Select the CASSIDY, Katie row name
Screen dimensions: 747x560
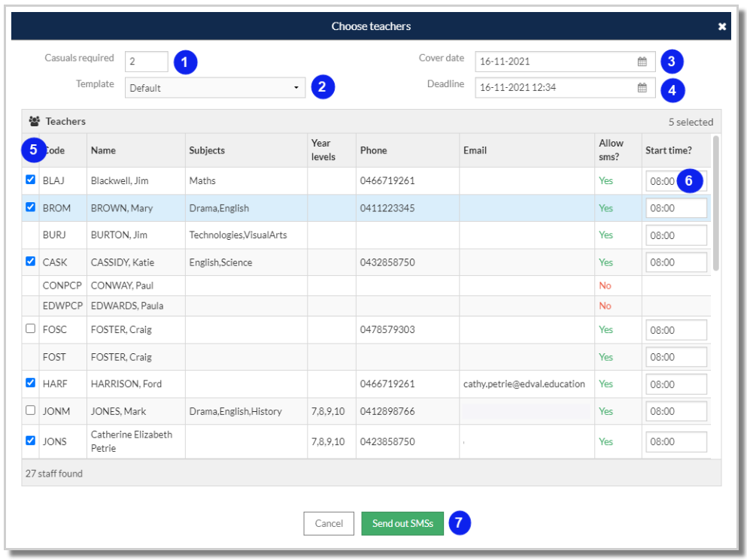click(x=121, y=262)
